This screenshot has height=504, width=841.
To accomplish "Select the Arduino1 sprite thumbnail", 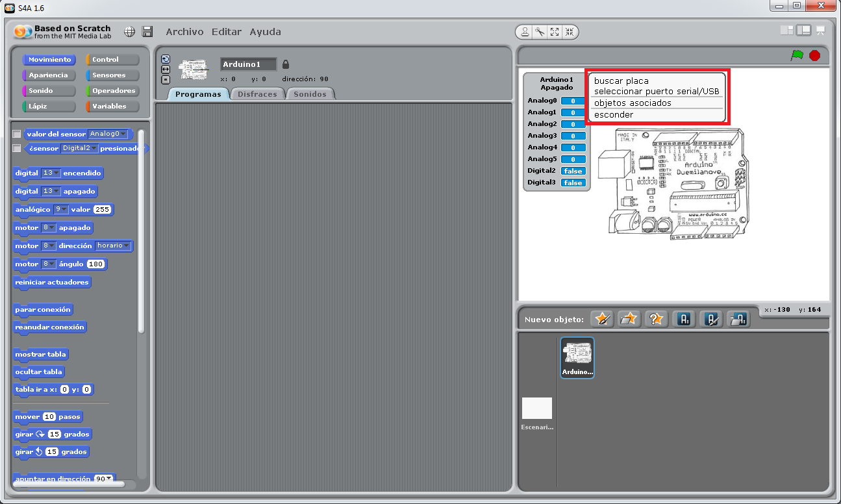I will click(x=577, y=357).
